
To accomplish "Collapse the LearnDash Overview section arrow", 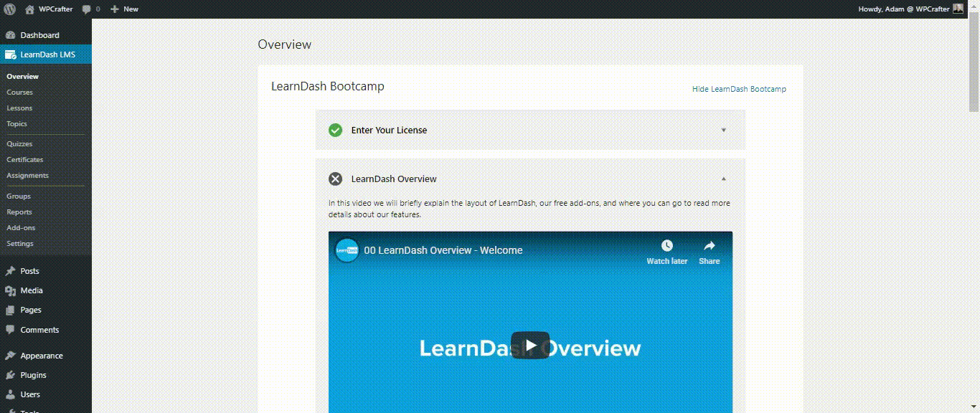I will (723, 179).
